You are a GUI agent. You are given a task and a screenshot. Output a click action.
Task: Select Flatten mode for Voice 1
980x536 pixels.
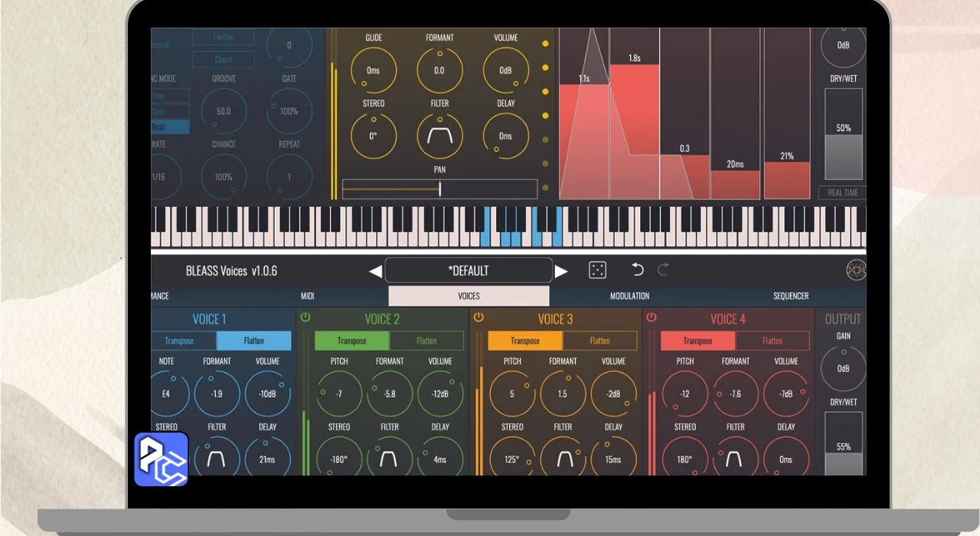[254, 341]
